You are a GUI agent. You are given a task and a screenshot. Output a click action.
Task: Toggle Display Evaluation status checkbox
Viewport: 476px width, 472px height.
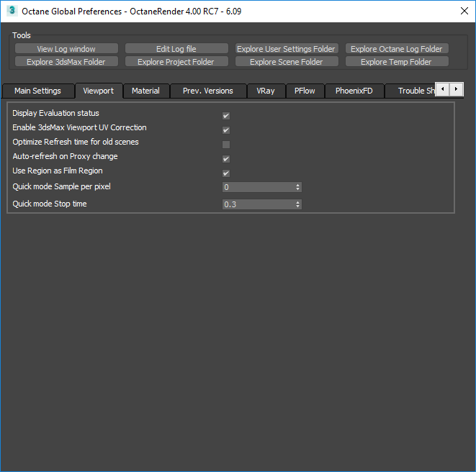point(226,116)
